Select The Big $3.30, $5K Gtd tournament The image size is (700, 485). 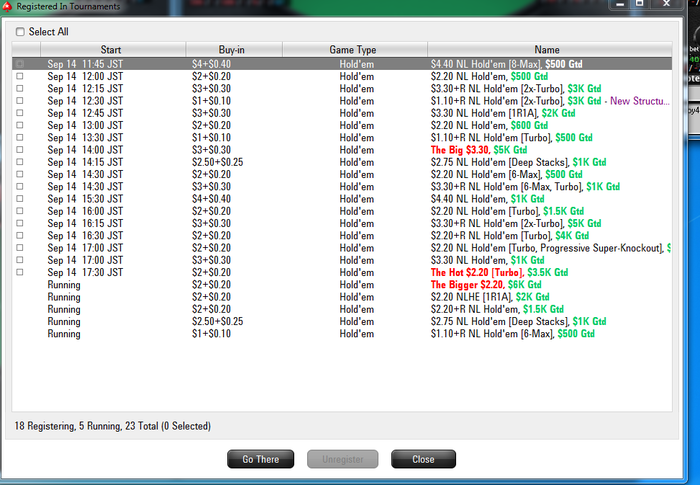(342, 150)
